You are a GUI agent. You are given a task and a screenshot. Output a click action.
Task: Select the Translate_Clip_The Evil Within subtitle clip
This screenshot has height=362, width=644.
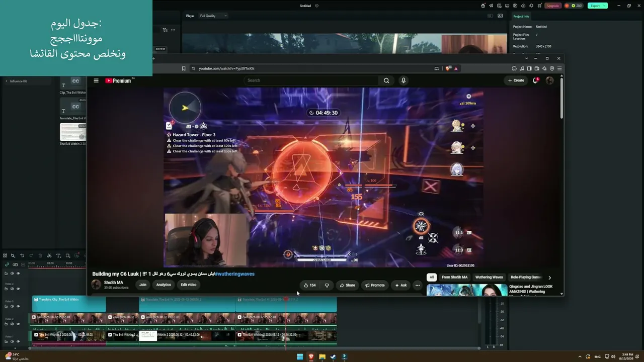[x=69, y=305]
